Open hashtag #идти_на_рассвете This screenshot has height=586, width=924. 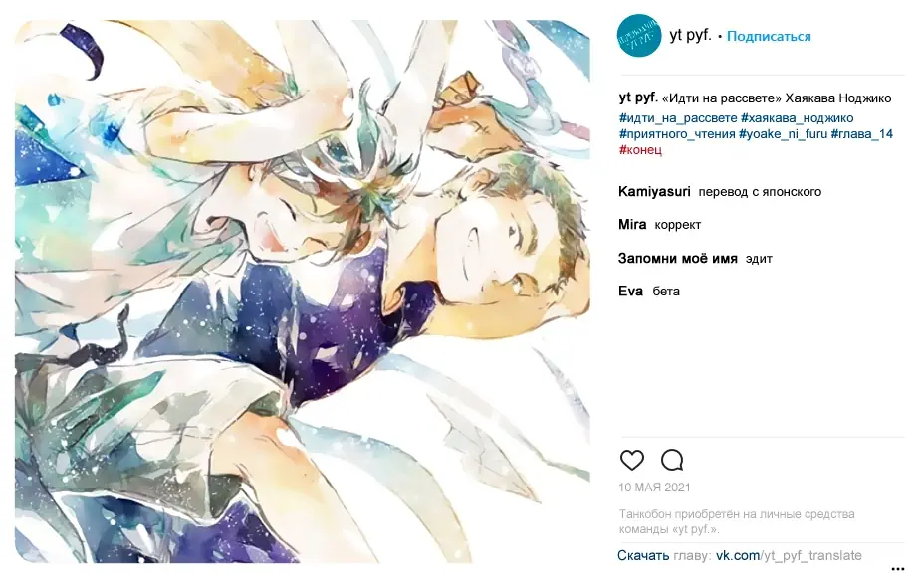(678, 118)
